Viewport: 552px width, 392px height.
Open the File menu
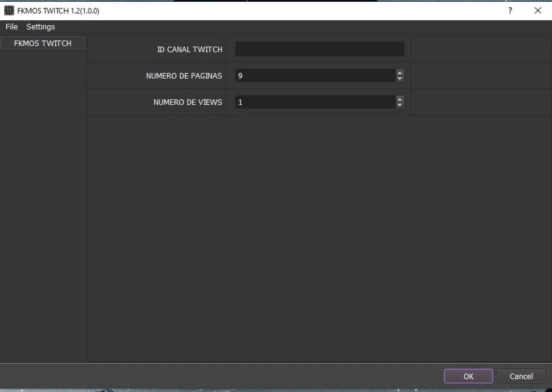tap(12, 27)
